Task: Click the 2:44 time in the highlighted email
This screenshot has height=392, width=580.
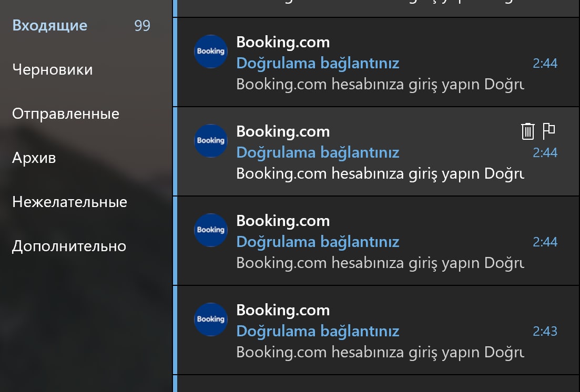Action: click(x=545, y=152)
